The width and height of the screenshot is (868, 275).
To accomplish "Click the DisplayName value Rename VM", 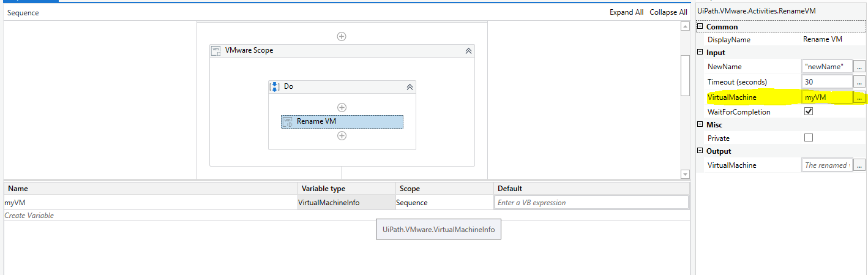I will click(x=822, y=39).
